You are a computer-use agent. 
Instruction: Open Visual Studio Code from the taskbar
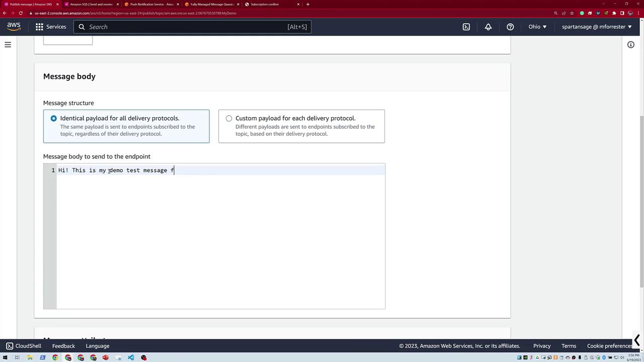click(131, 357)
